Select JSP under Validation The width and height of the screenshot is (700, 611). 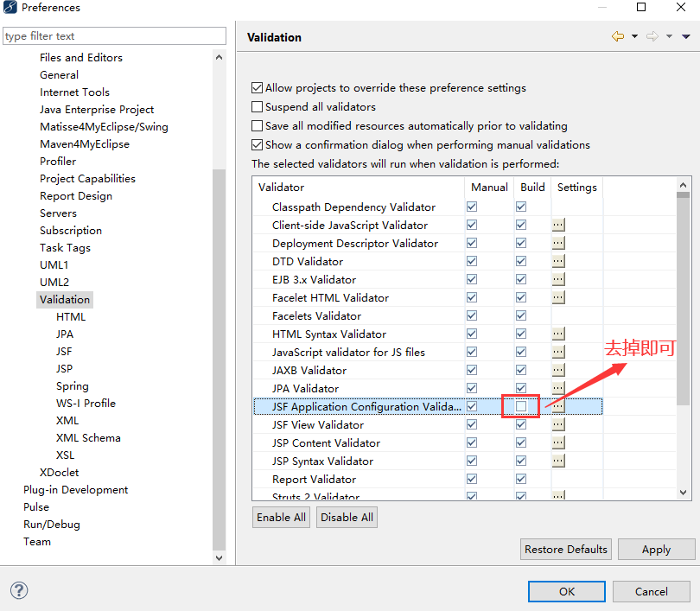[x=64, y=369]
